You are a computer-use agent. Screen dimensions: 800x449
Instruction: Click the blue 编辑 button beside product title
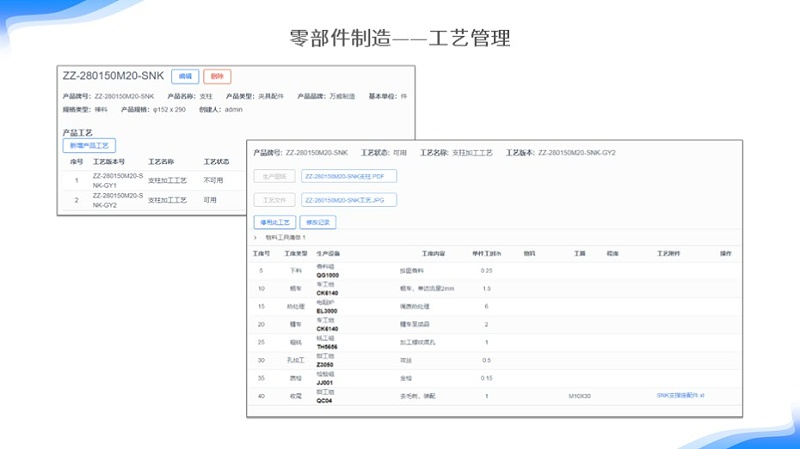185,76
